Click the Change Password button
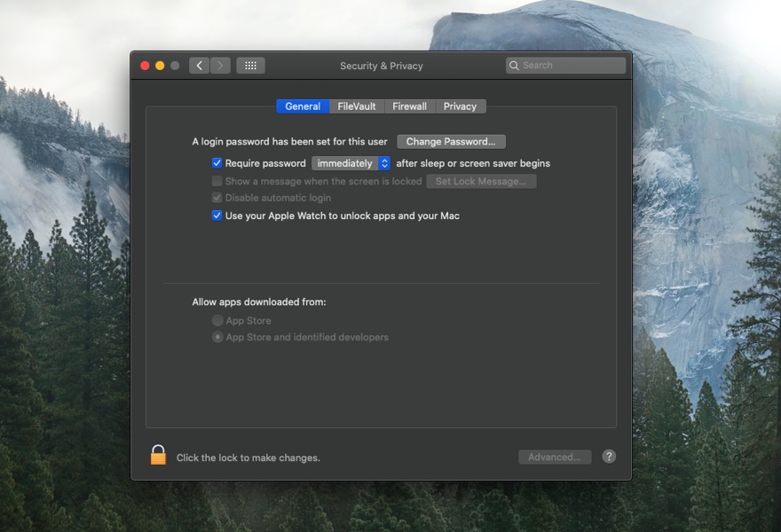The height and width of the screenshot is (532, 781). click(x=451, y=142)
